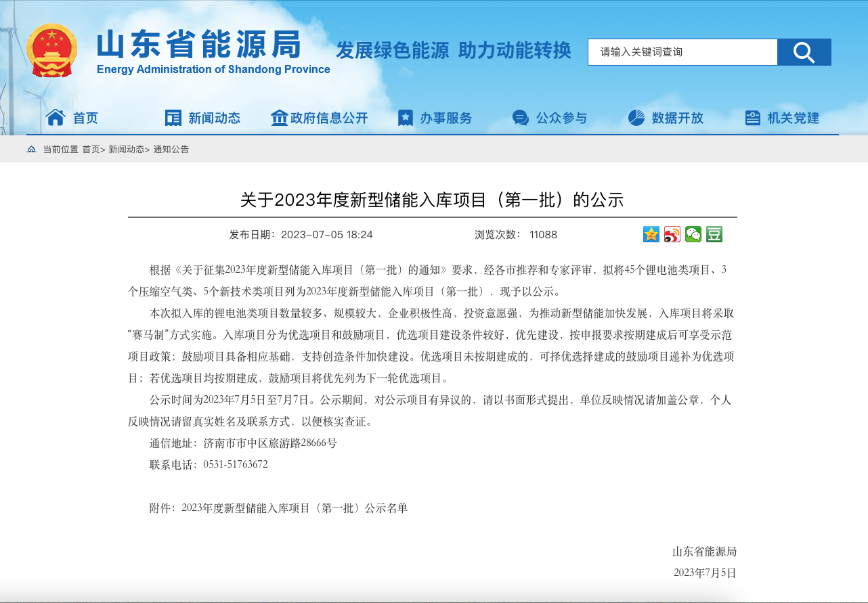Click the small home icon in breadcrumb

click(31, 149)
